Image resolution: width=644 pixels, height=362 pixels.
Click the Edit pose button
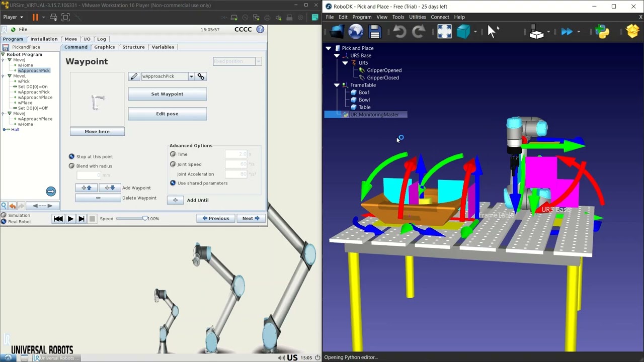[x=167, y=114]
